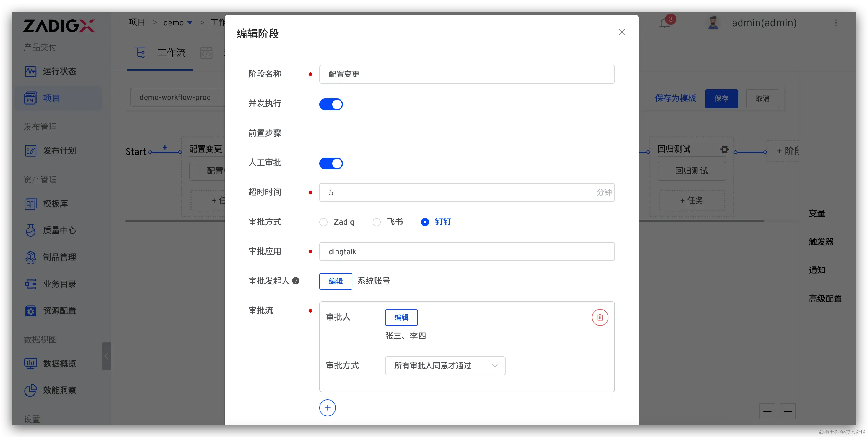868x437 pixels.
Task: Click the gear icon on 回归测试 stage
Action: (724, 149)
